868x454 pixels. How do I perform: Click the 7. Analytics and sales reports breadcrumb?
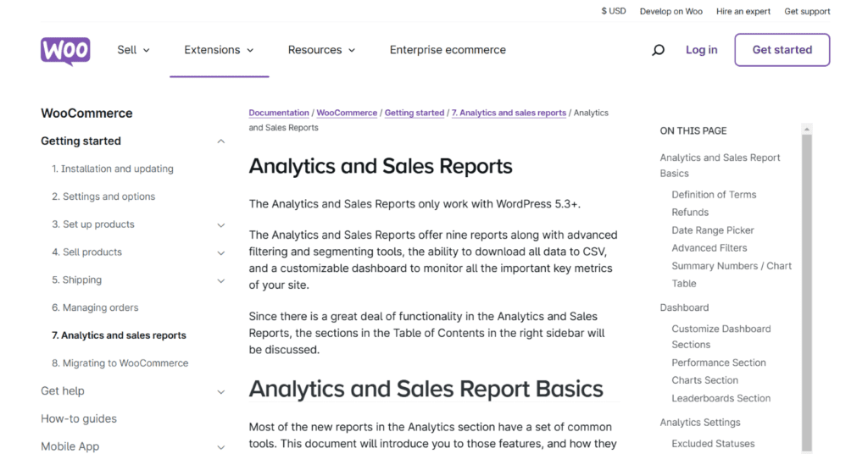coord(509,113)
